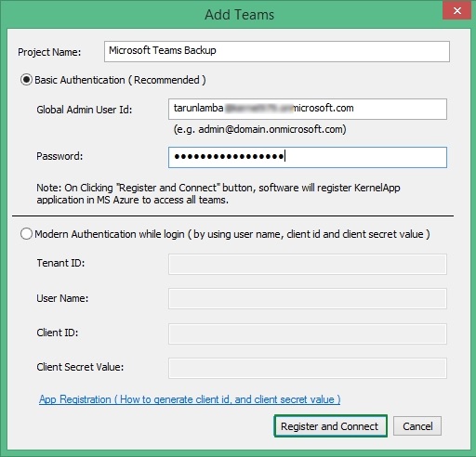The height and width of the screenshot is (457, 476).
Task: Click the Tenant ID label
Action: [x=60, y=263]
